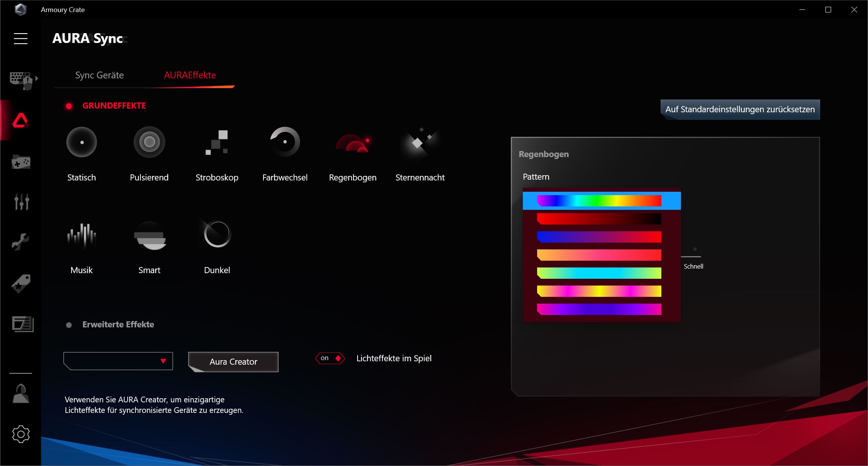Close the Armoury Crate window
The image size is (868, 466).
tap(854, 10)
